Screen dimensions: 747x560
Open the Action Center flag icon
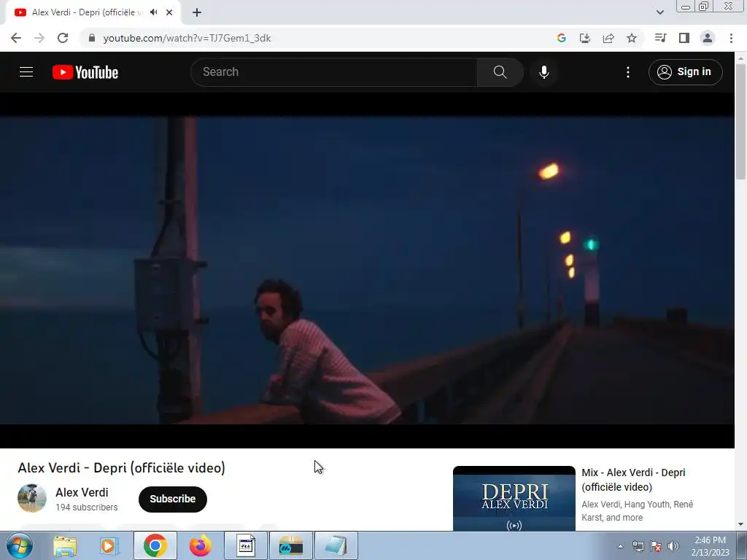(x=656, y=546)
